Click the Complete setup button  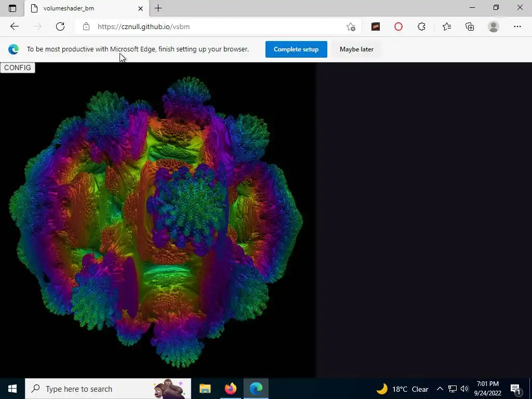(x=296, y=49)
